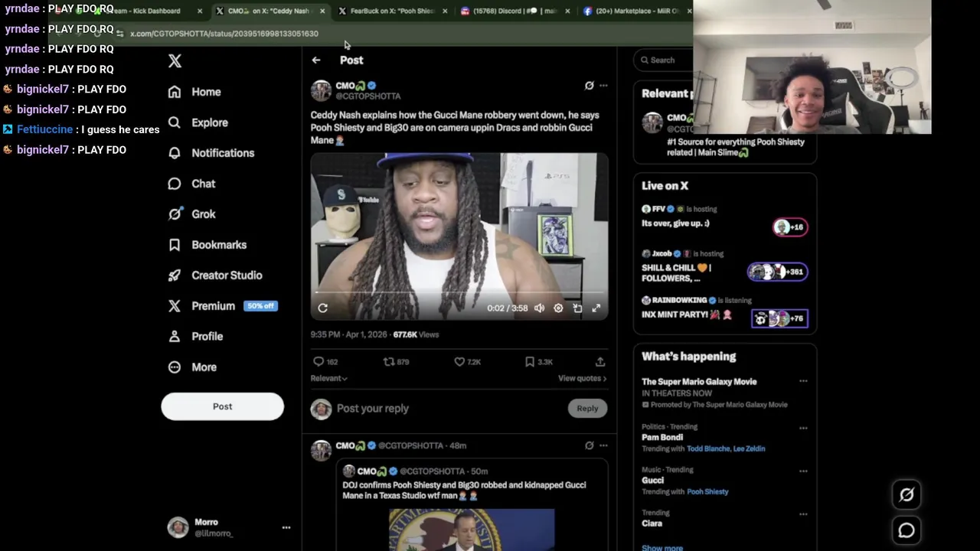Open the Relevant reply sort dropdown
Screen dimensions: 980x551
328,378
